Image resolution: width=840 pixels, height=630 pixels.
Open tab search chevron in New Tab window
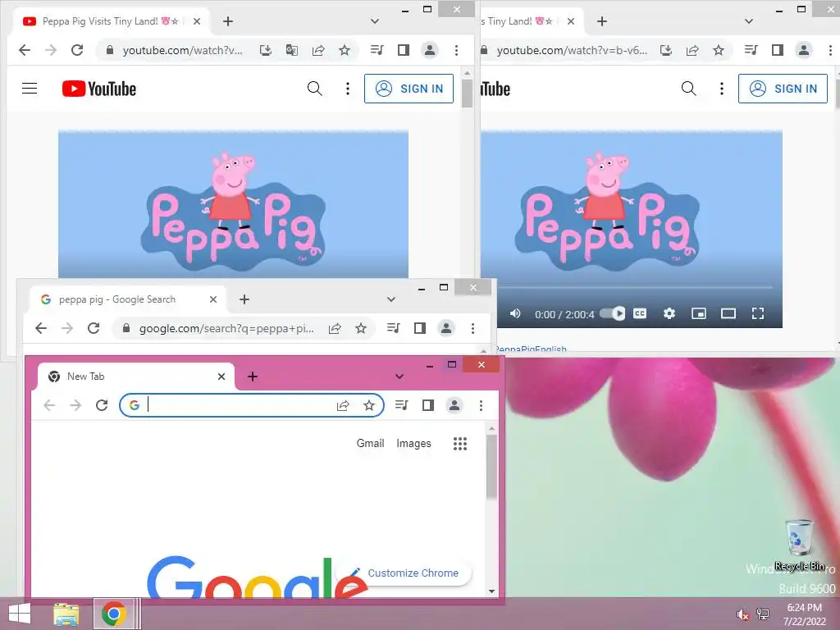coord(399,377)
